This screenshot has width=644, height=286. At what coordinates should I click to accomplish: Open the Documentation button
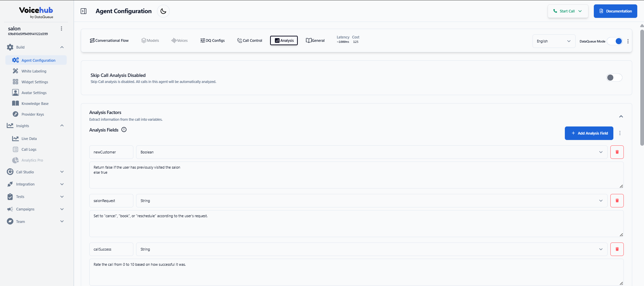pos(615,11)
